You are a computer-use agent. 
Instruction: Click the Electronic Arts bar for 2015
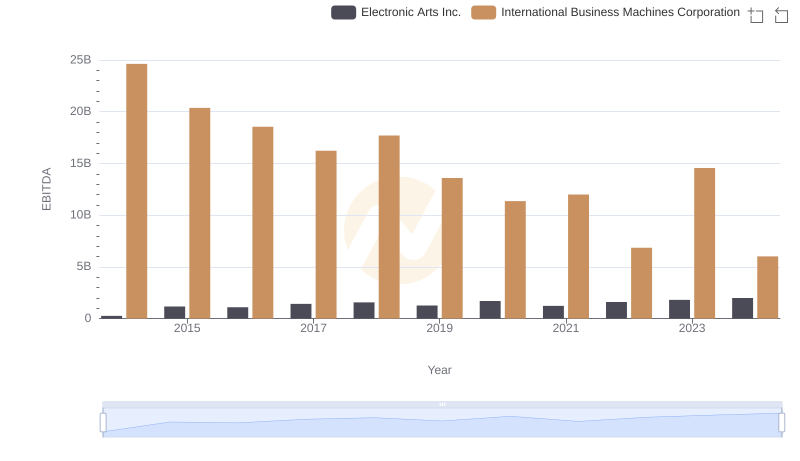pyautogui.click(x=174, y=313)
